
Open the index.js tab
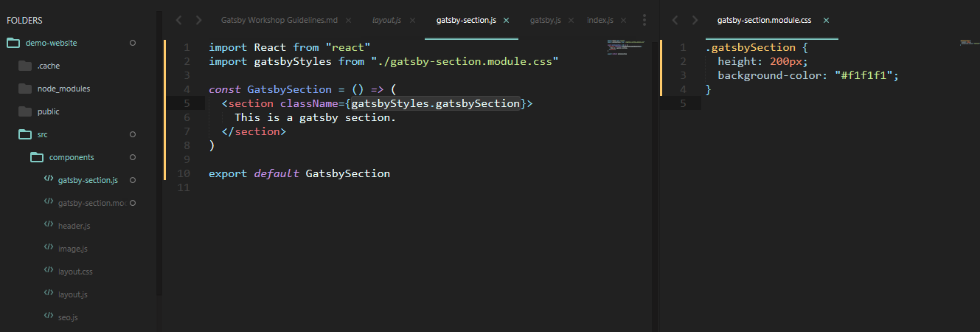tap(600, 20)
